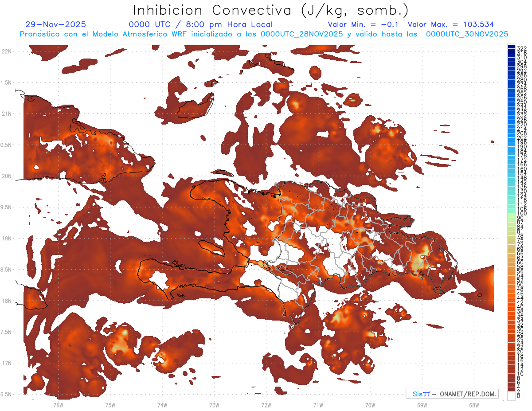Click the '0' colorbar value label
The height and width of the screenshot is (411, 532).
coord(519,396)
